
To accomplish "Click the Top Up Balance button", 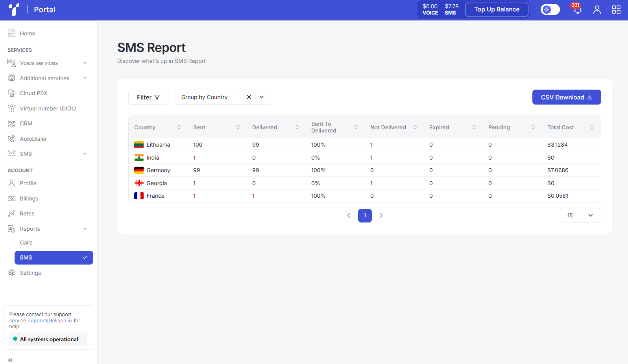I will pos(497,9).
